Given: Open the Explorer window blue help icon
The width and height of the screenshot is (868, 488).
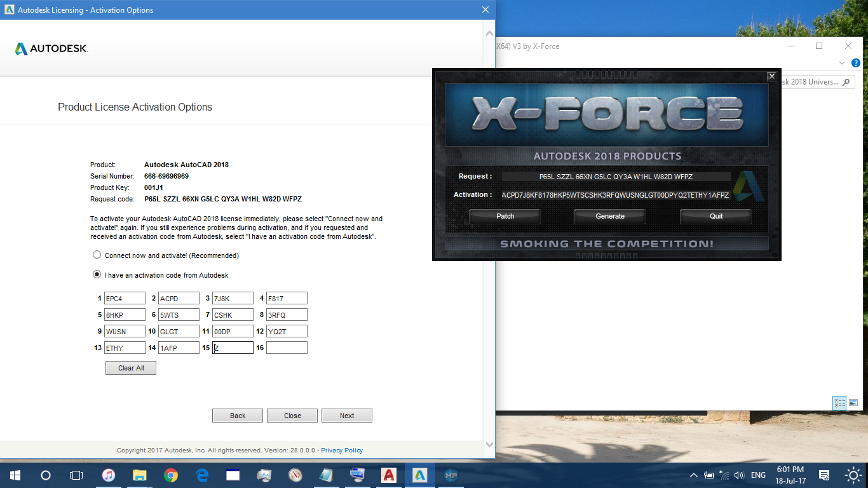Looking at the screenshot, I should point(856,63).
